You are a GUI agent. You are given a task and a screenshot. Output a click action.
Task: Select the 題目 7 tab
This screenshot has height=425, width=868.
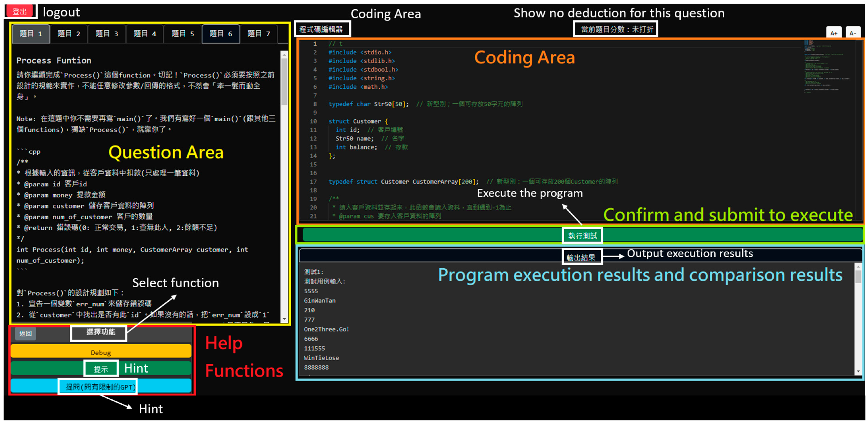pos(259,34)
